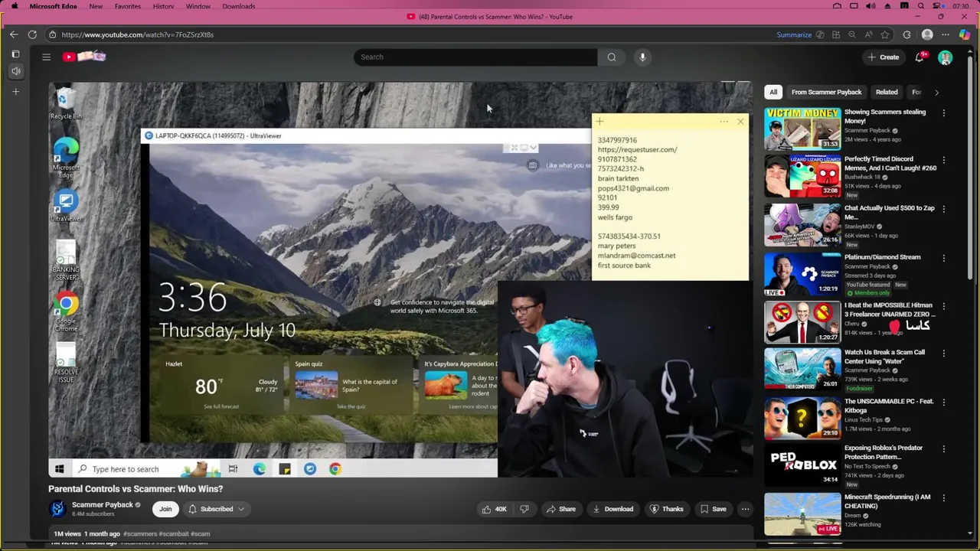Add page to favorites with the star
Image resolution: width=980 pixels, height=551 pixels.
(x=885, y=34)
